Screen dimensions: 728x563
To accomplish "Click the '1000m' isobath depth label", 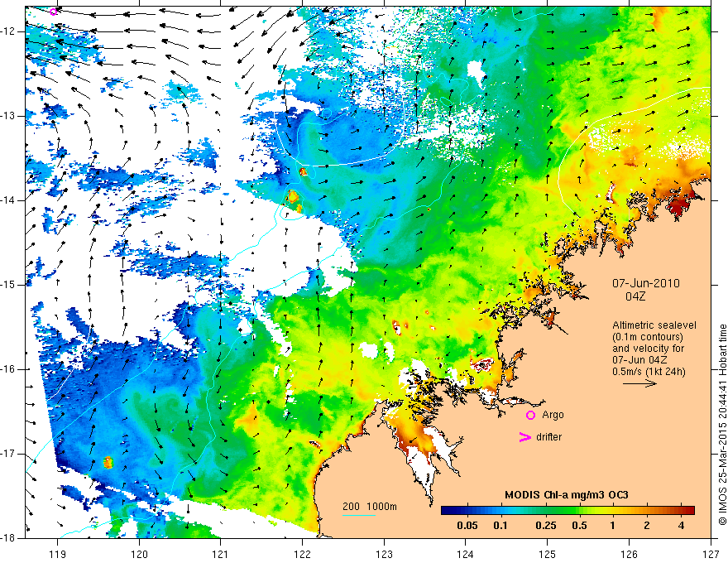I will click(x=381, y=507).
